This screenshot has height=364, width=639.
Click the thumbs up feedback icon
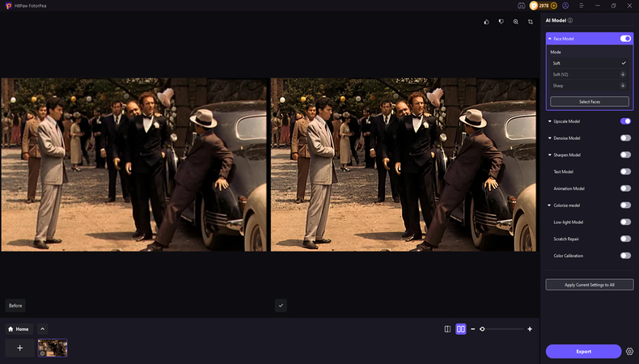point(487,22)
